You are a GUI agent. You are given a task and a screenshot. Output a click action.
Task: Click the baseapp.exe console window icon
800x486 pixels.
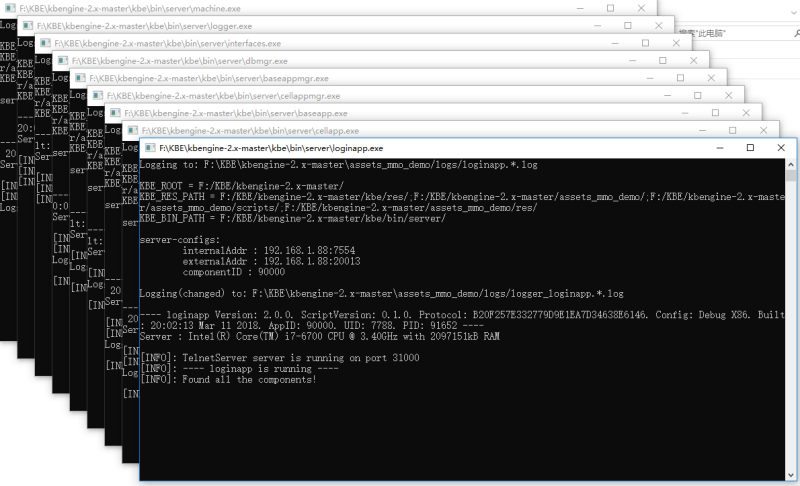[x=114, y=113]
